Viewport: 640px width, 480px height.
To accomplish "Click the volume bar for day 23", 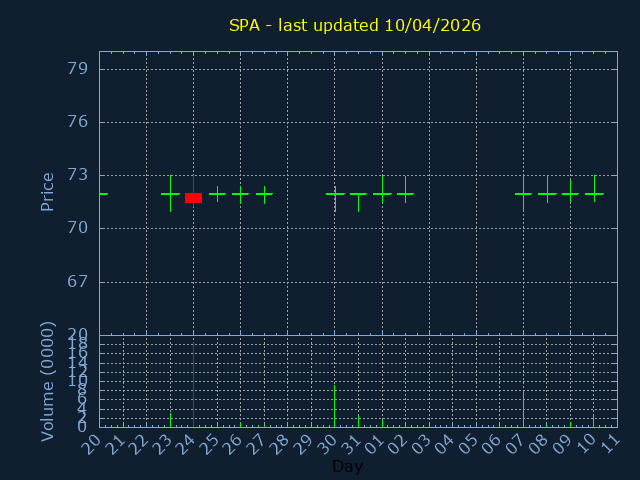I will (170, 420).
